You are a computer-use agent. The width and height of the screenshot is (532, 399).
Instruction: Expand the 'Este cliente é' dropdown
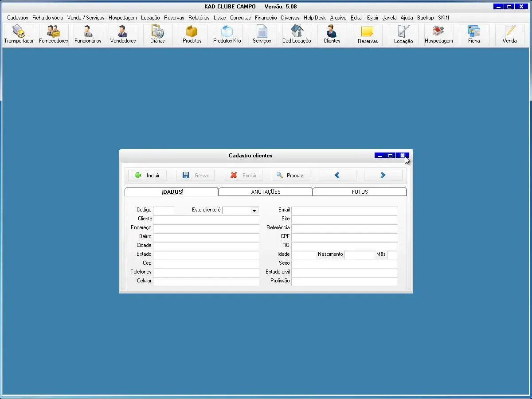coord(254,211)
